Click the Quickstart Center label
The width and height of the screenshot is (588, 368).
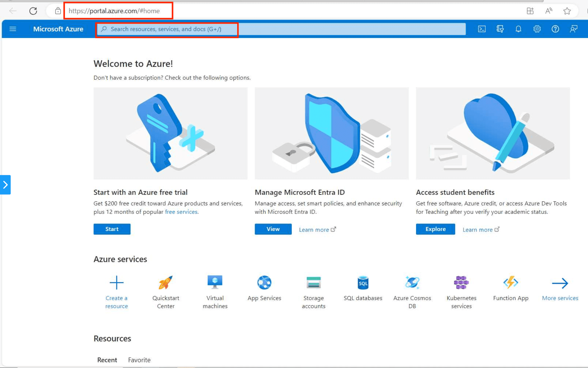(x=166, y=302)
